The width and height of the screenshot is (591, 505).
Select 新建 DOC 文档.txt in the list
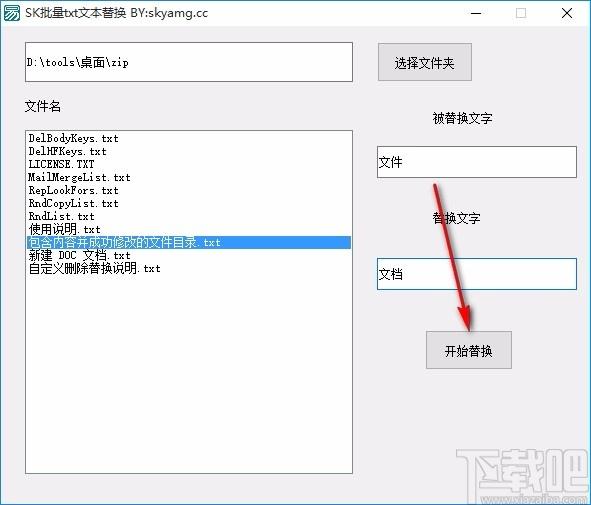click(189, 256)
